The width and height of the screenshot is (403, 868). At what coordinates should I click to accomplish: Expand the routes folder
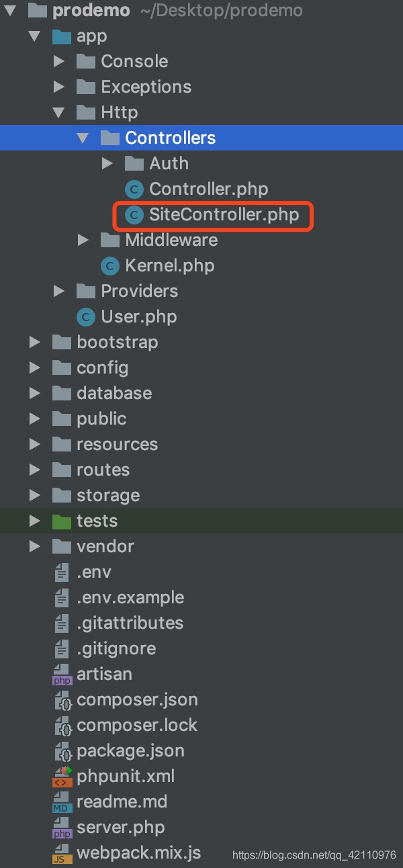[34, 470]
